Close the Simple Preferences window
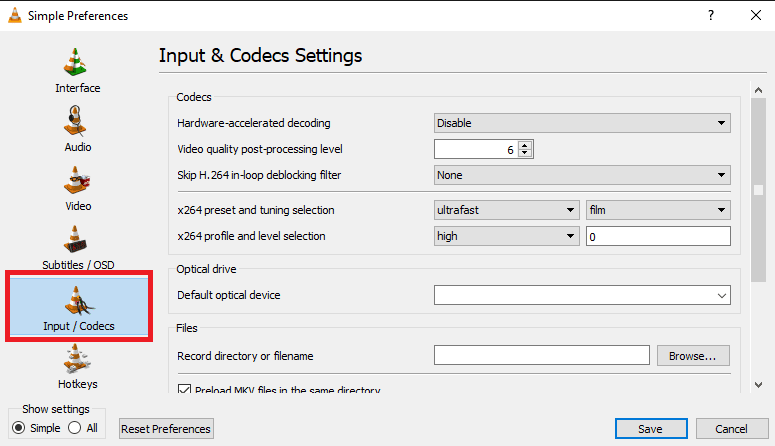This screenshot has height=446, width=775. tap(756, 15)
